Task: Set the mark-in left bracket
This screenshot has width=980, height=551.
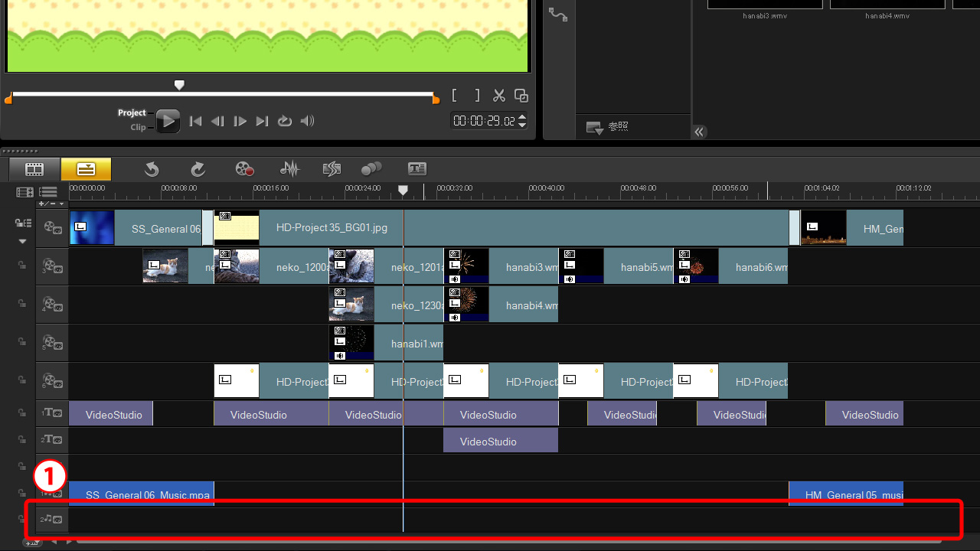Action: (455, 96)
